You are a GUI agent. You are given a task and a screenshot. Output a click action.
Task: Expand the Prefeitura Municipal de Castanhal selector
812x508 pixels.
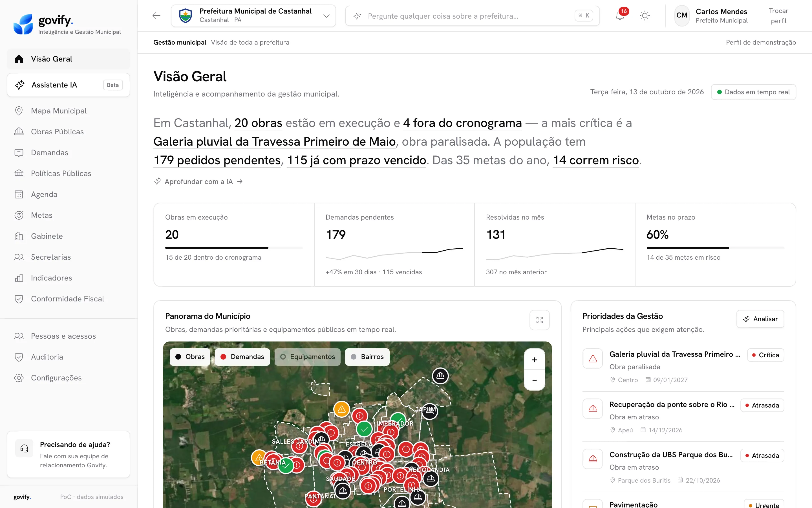coord(253,16)
